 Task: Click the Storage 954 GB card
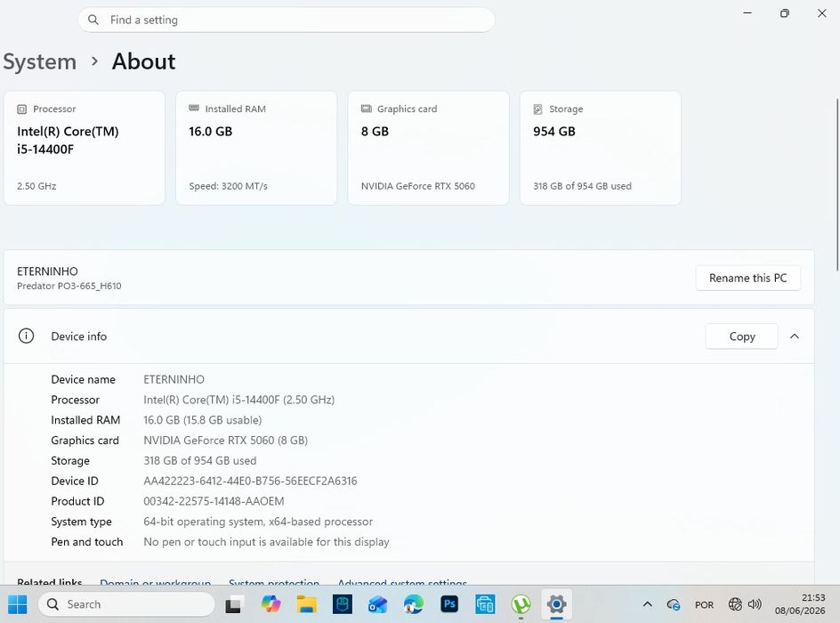tap(600, 148)
